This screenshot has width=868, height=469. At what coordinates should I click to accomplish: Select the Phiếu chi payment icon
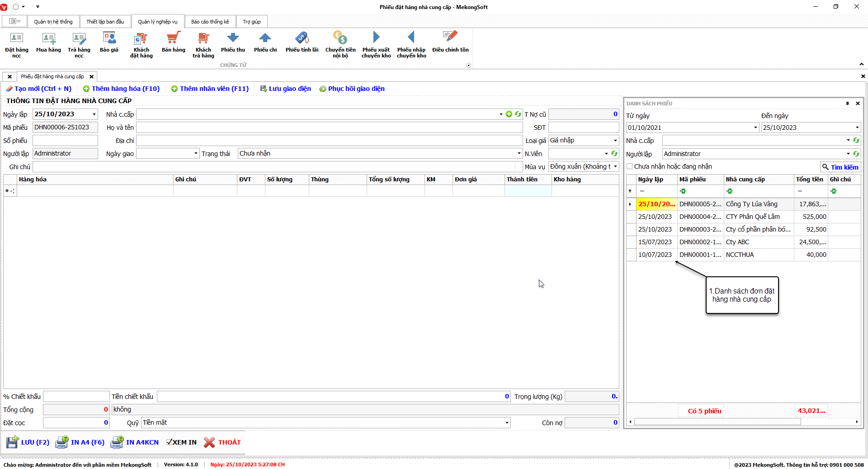(265, 42)
